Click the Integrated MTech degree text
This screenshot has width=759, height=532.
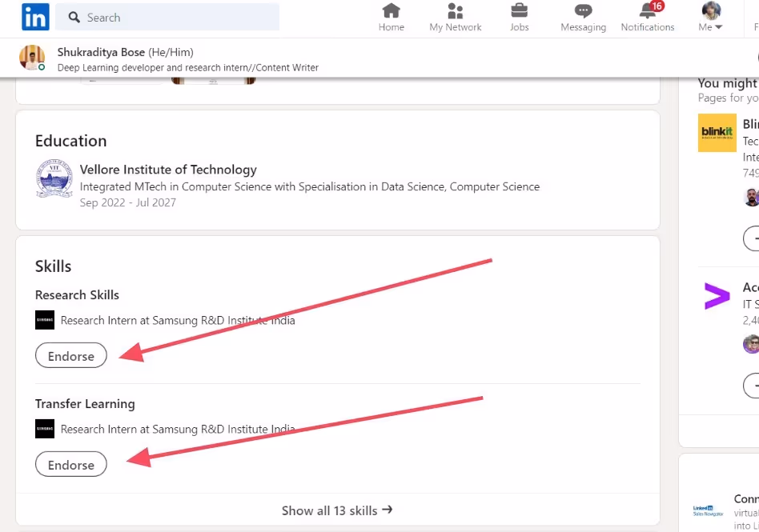pyautogui.click(x=310, y=186)
